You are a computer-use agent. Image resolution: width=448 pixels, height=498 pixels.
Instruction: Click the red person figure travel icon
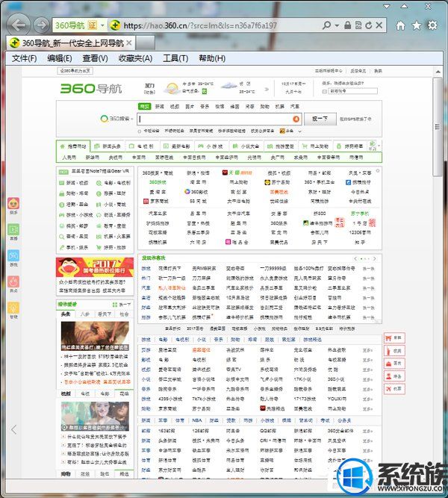(388, 376)
